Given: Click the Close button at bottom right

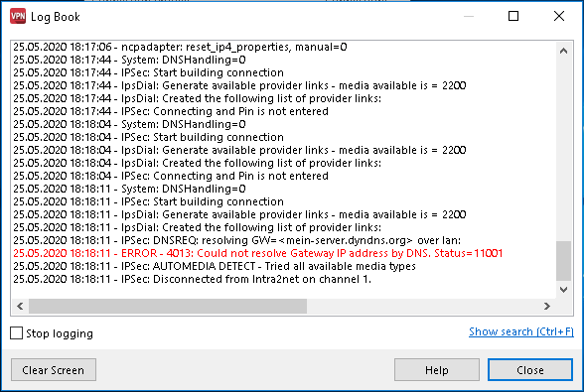Looking at the screenshot, I should tap(530, 369).
